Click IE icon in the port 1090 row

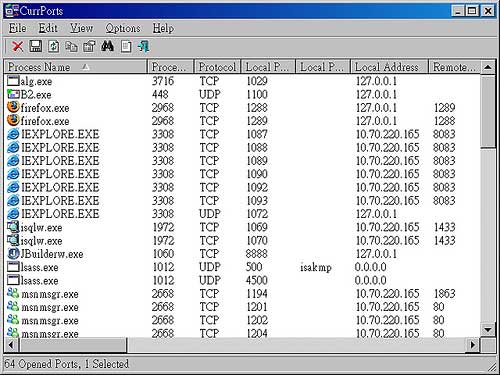tap(13, 174)
